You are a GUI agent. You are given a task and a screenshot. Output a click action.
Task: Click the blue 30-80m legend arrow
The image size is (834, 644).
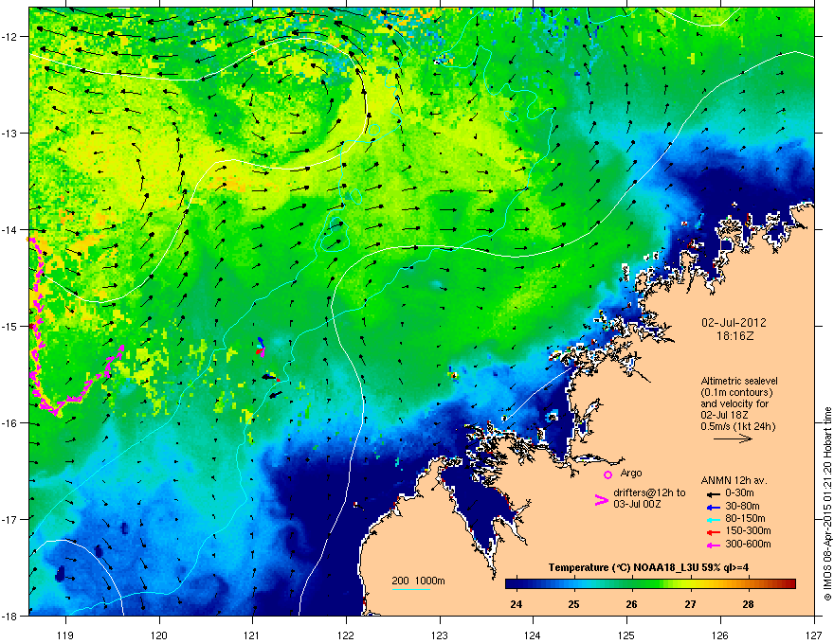pyautogui.click(x=714, y=507)
